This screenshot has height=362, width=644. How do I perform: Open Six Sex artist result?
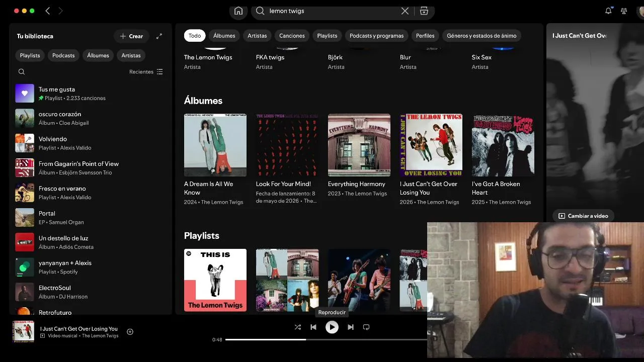481,57
